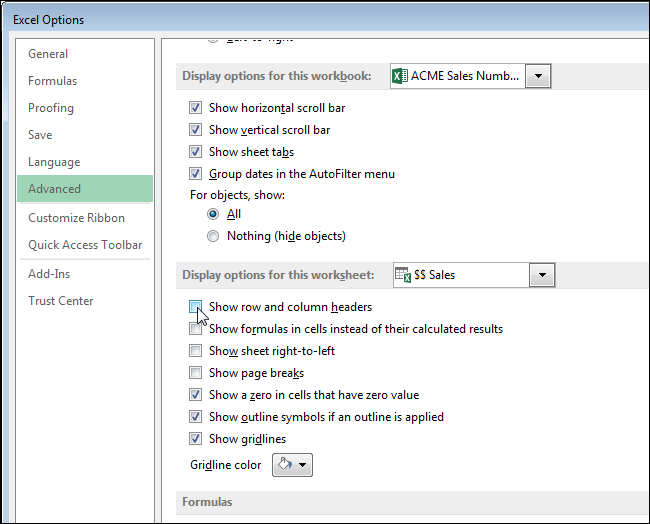
Task: Click the For objects, show label
Action: coord(238,195)
